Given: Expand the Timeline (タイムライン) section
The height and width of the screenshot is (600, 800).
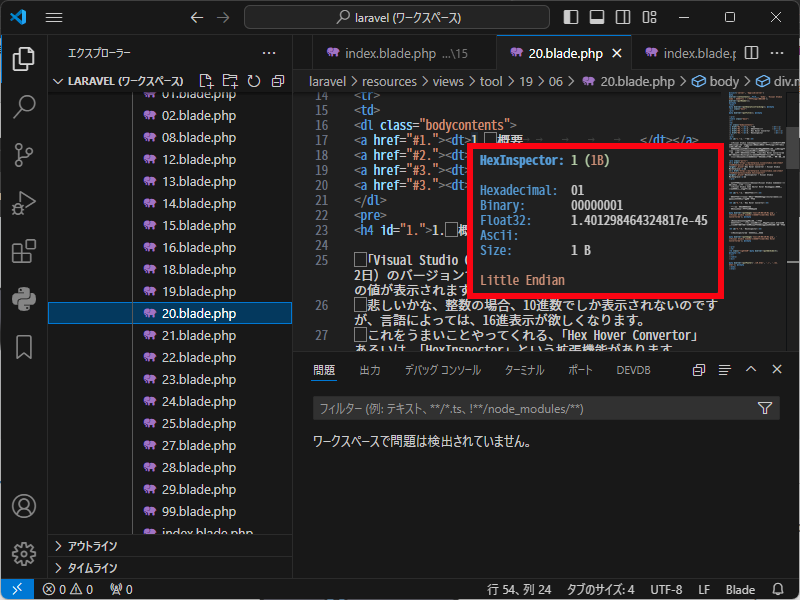Looking at the screenshot, I should 170,568.
